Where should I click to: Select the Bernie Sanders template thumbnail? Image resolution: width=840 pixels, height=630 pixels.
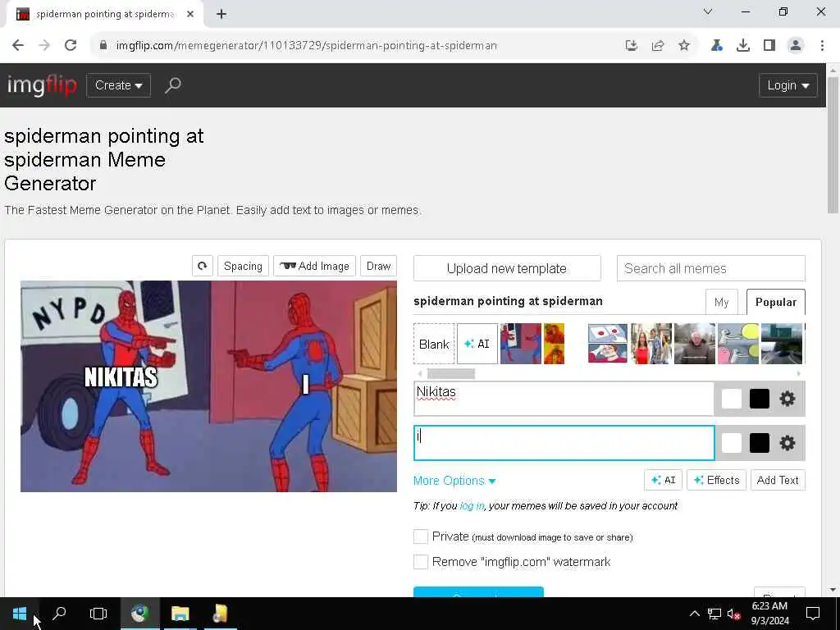[x=694, y=344]
